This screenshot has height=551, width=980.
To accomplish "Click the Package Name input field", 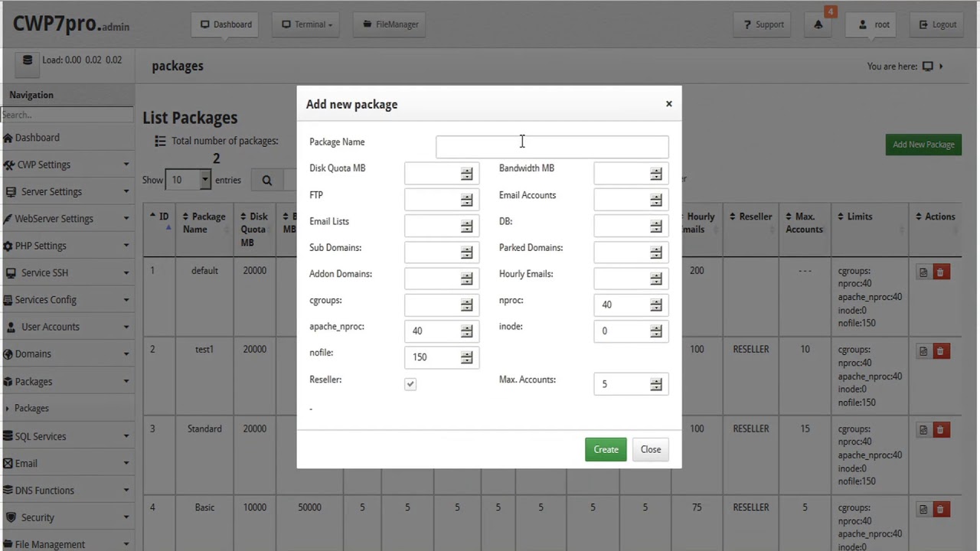I will [x=552, y=146].
